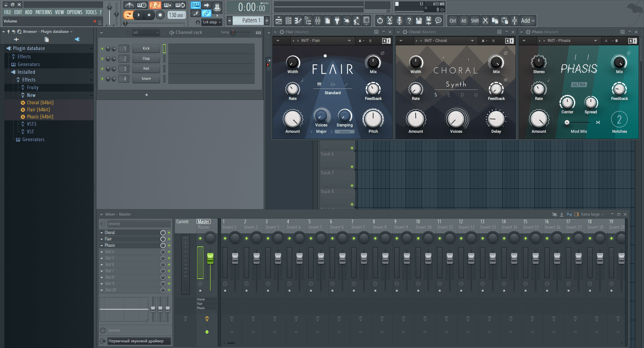
Task: Mute the Insert 1 mixer track
Action: click(225, 238)
